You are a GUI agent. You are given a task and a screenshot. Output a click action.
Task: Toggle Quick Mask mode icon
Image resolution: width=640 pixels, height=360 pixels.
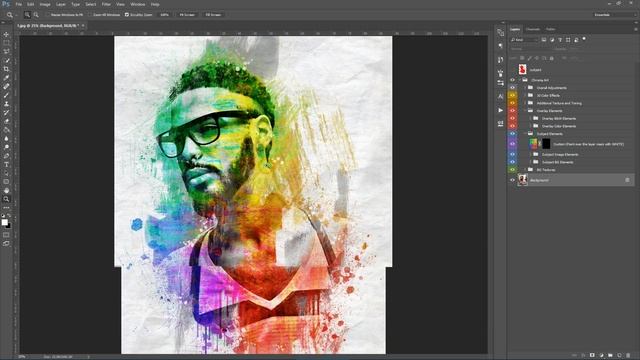click(6, 235)
